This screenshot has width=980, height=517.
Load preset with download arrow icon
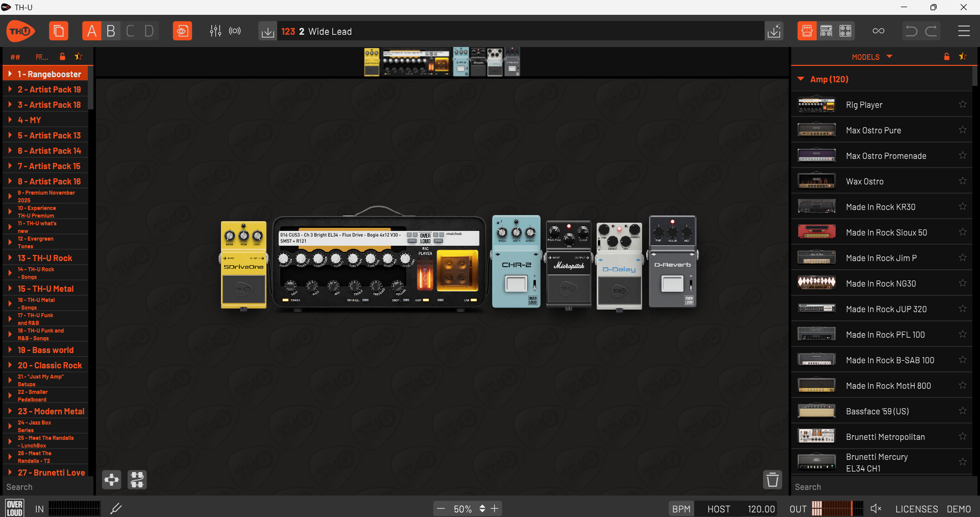point(267,31)
